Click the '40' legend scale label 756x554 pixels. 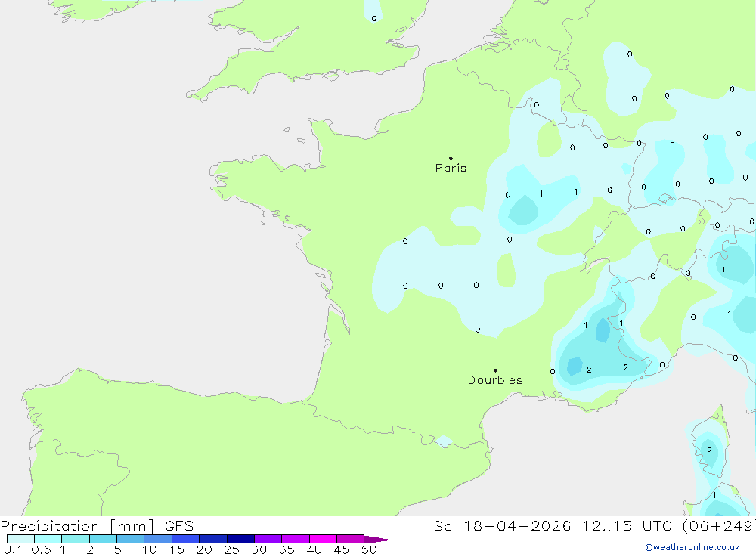(x=314, y=549)
